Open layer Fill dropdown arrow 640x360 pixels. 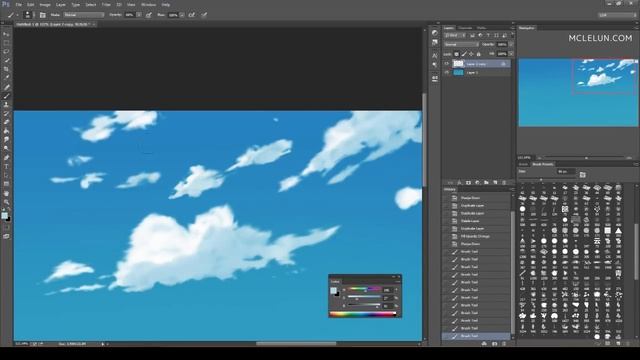[x=511, y=54]
